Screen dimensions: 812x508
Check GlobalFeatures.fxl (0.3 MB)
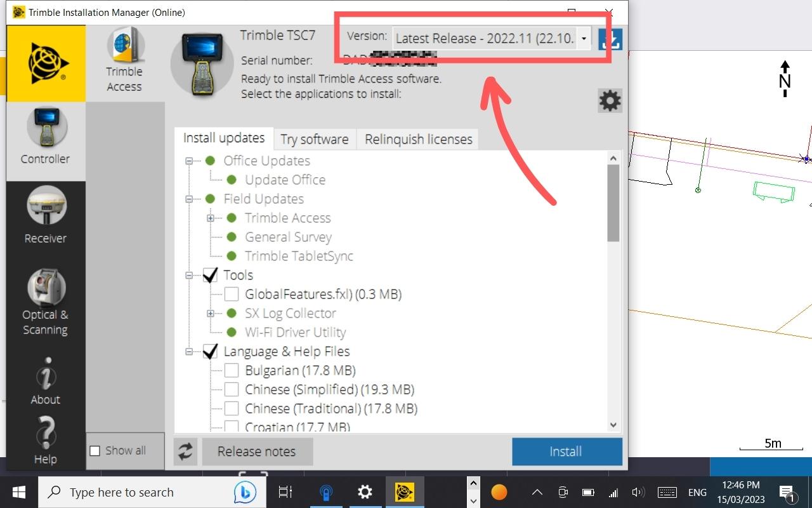[232, 294]
